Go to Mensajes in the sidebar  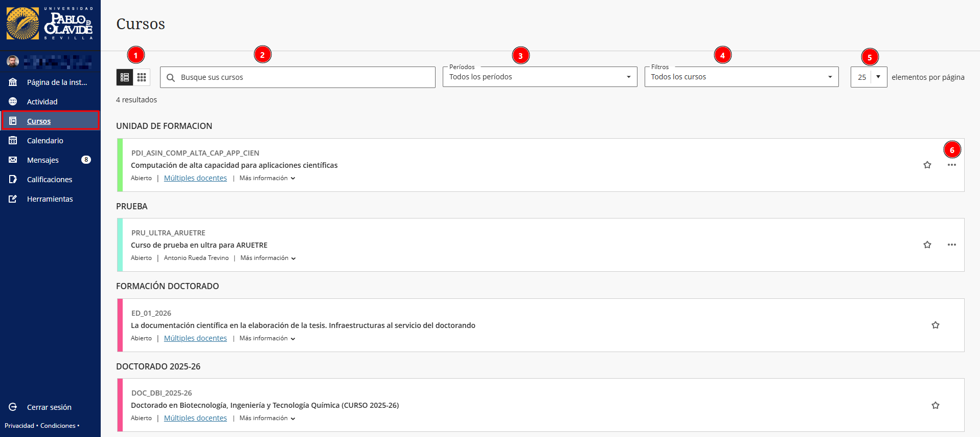43,160
